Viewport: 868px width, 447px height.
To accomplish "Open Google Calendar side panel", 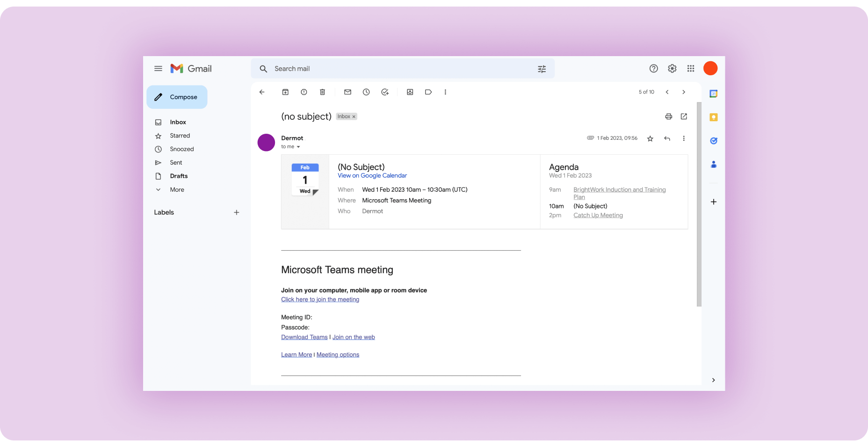I will coord(714,94).
